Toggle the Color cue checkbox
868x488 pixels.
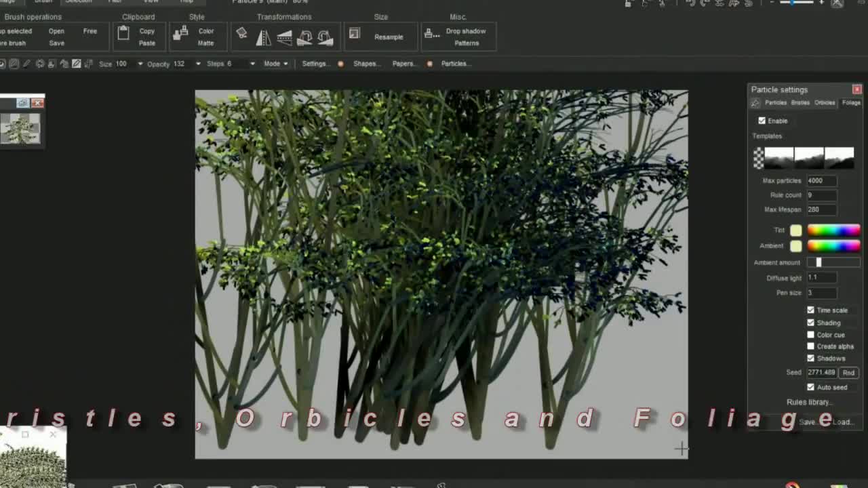coord(810,335)
